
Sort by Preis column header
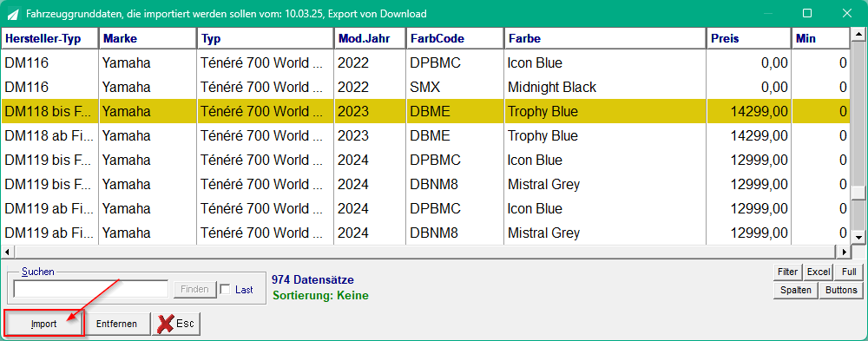pos(748,39)
